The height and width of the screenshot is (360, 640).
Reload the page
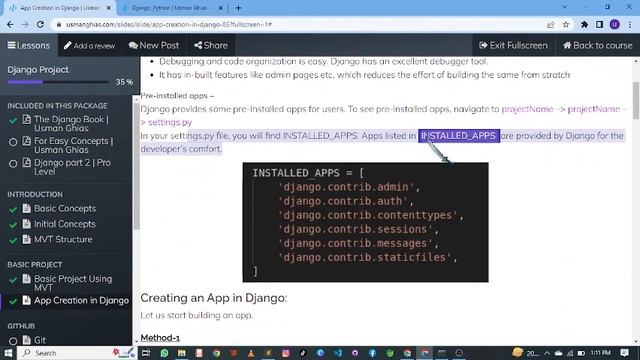(40, 24)
